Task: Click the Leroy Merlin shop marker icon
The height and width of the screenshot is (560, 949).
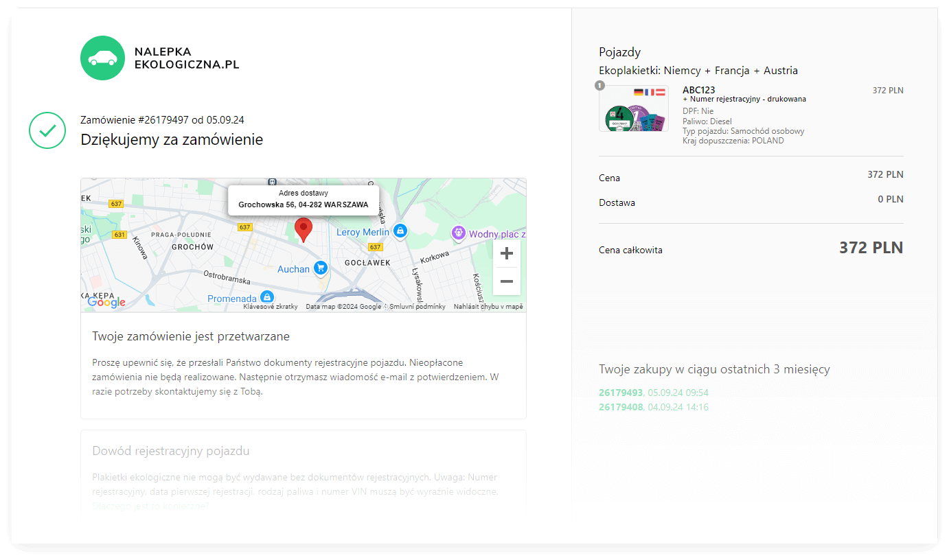Action: pyautogui.click(x=400, y=231)
